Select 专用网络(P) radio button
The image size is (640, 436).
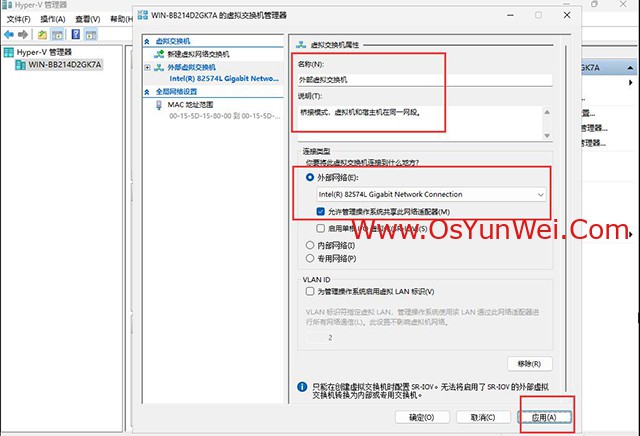(x=310, y=258)
